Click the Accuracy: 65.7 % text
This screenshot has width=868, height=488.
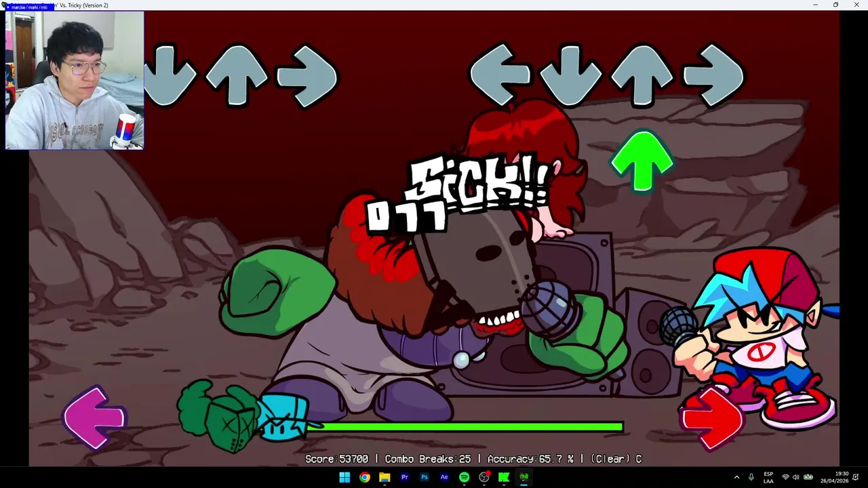[x=530, y=459]
